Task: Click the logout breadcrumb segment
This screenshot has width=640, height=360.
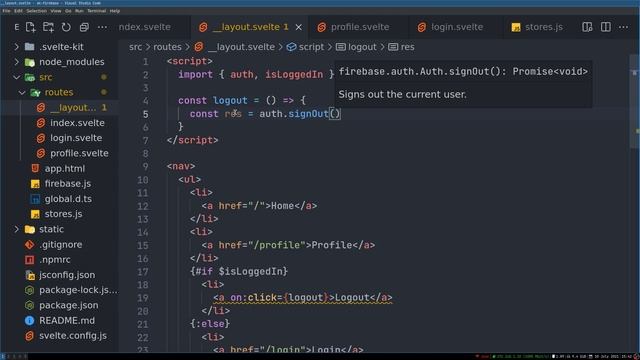Action: pos(356,47)
